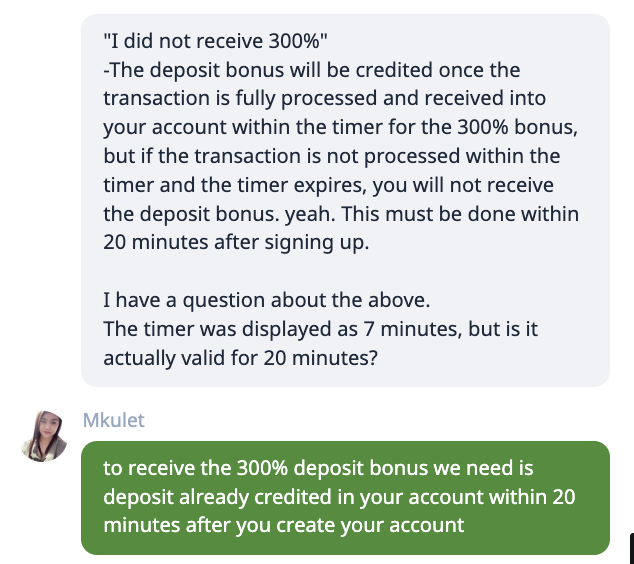Viewport: 634px width, 564px height.
Task: Click the black element at the bottom-right edge
Action: point(632,549)
